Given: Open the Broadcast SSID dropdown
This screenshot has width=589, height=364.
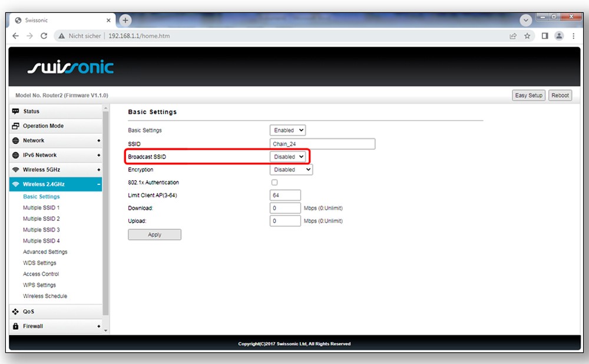Looking at the screenshot, I should coord(288,157).
